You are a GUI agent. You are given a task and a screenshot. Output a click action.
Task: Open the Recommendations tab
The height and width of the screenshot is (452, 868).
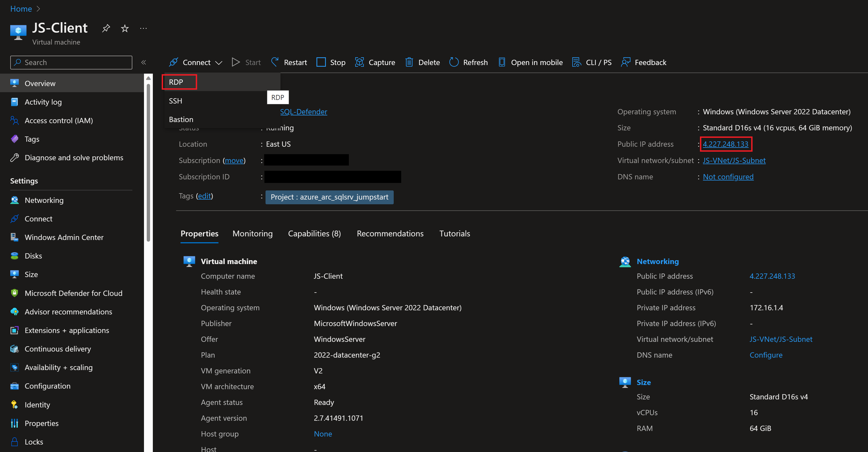pos(390,233)
